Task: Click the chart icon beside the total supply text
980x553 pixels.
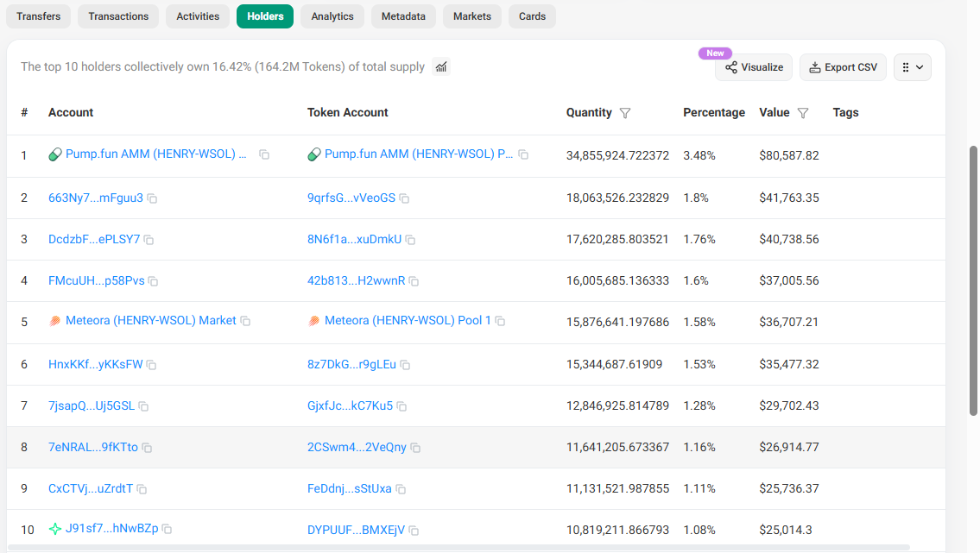Action: 440,66
